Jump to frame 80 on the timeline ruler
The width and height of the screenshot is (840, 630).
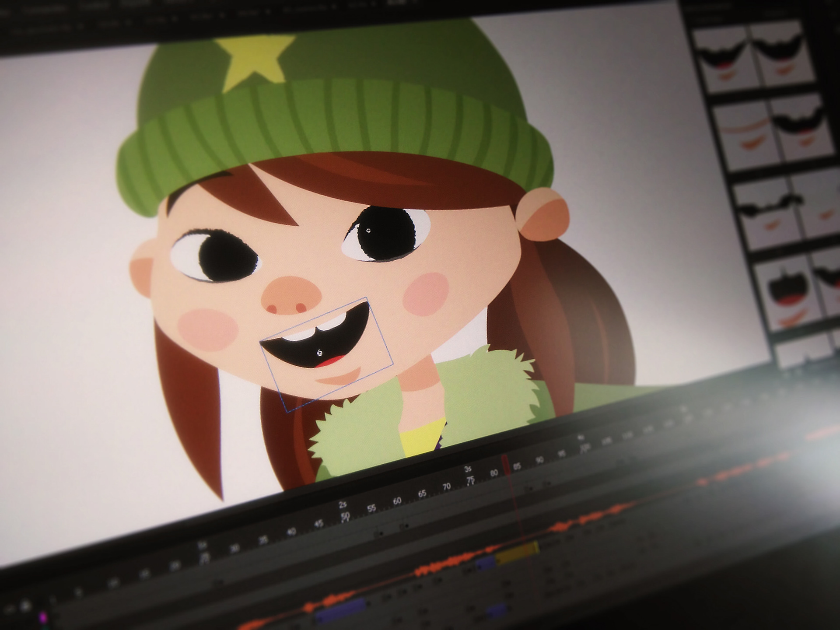pyautogui.click(x=494, y=473)
